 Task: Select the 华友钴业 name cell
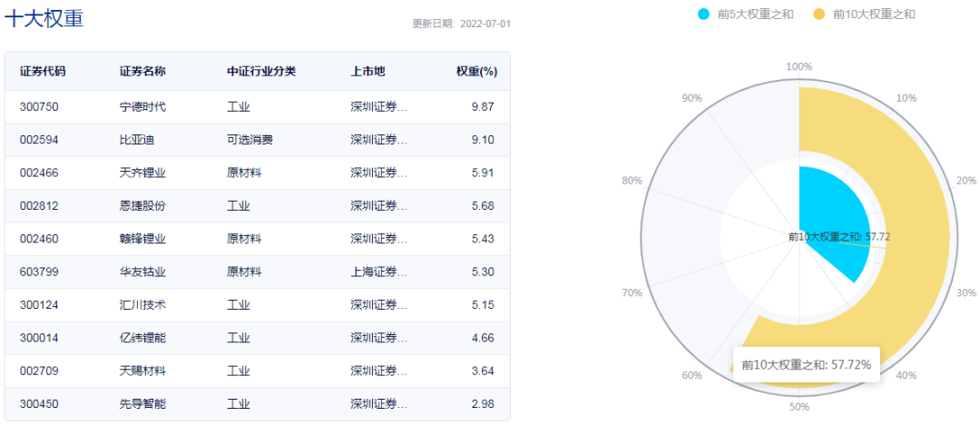click(142, 272)
